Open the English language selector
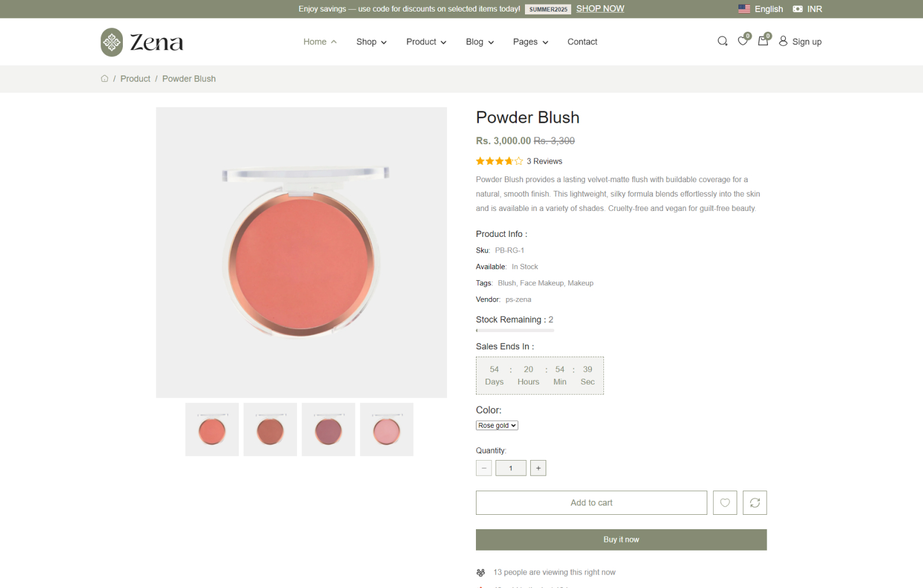The height and width of the screenshot is (588, 923). tap(761, 9)
